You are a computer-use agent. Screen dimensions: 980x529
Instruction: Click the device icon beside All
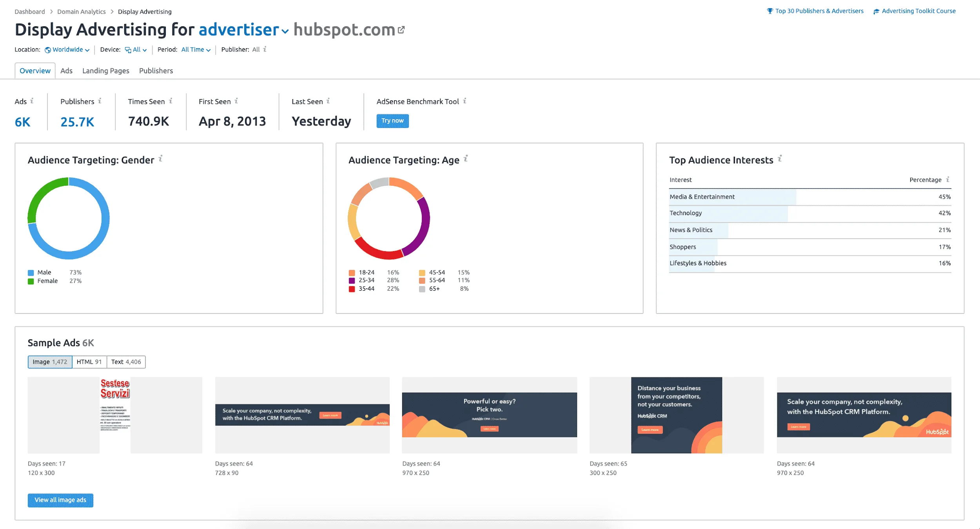click(x=128, y=50)
